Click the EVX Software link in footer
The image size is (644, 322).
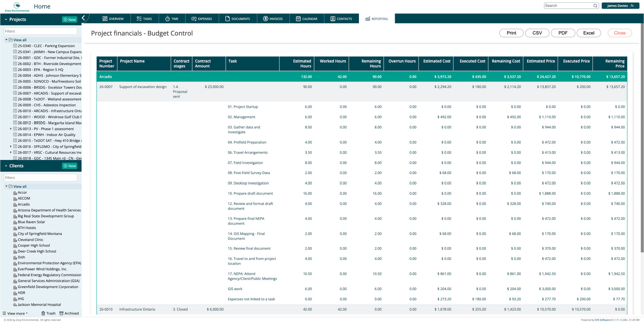607,320
